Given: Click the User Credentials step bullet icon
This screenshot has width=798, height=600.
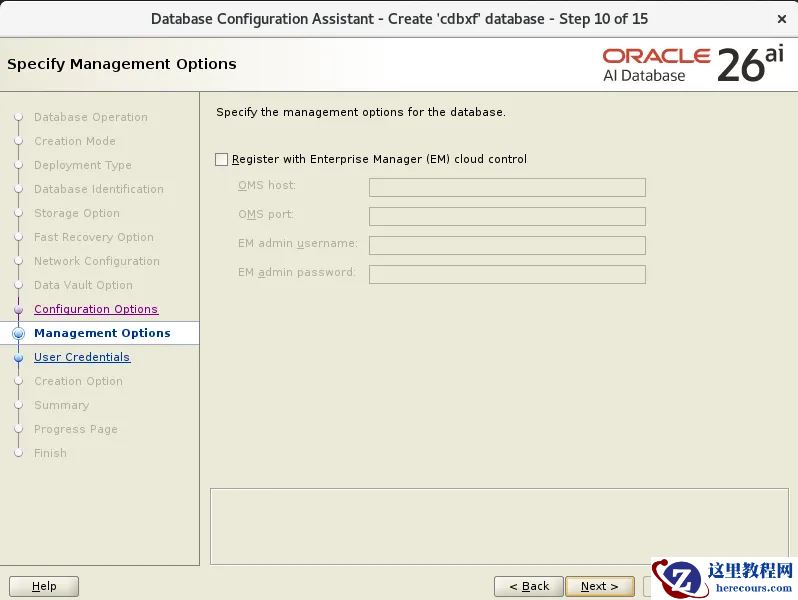Looking at the screenshot, I should 19,358.
